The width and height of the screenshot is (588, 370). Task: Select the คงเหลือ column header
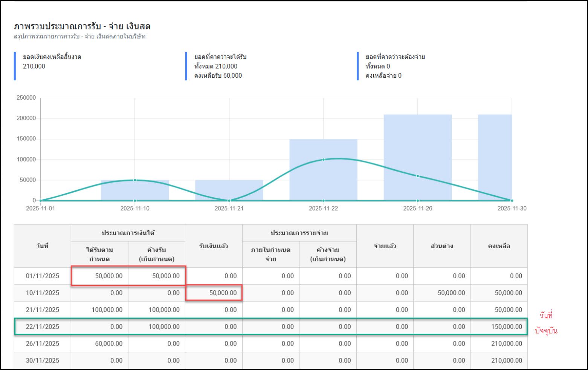[499, 246]
